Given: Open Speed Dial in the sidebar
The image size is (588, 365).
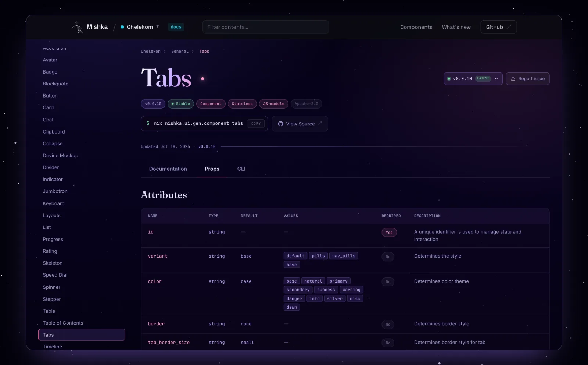Looking at the screenshot, I should pos(55,275).
